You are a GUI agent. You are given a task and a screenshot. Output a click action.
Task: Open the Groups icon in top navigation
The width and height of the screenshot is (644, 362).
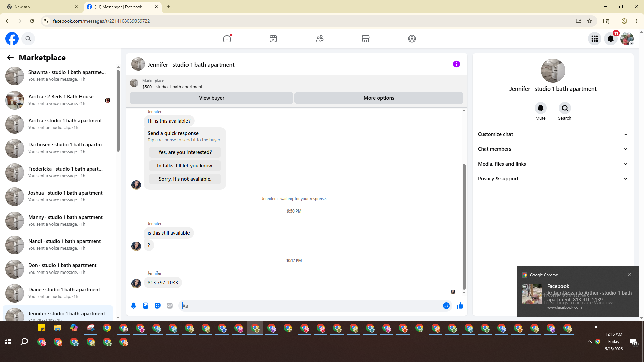(412, 39)
